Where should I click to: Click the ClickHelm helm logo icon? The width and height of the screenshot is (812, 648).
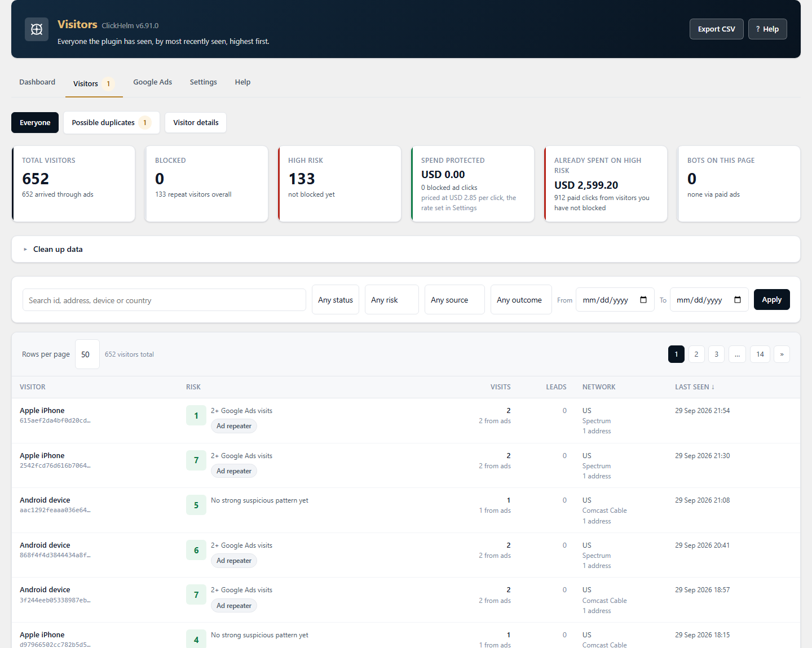click(37, 29)
